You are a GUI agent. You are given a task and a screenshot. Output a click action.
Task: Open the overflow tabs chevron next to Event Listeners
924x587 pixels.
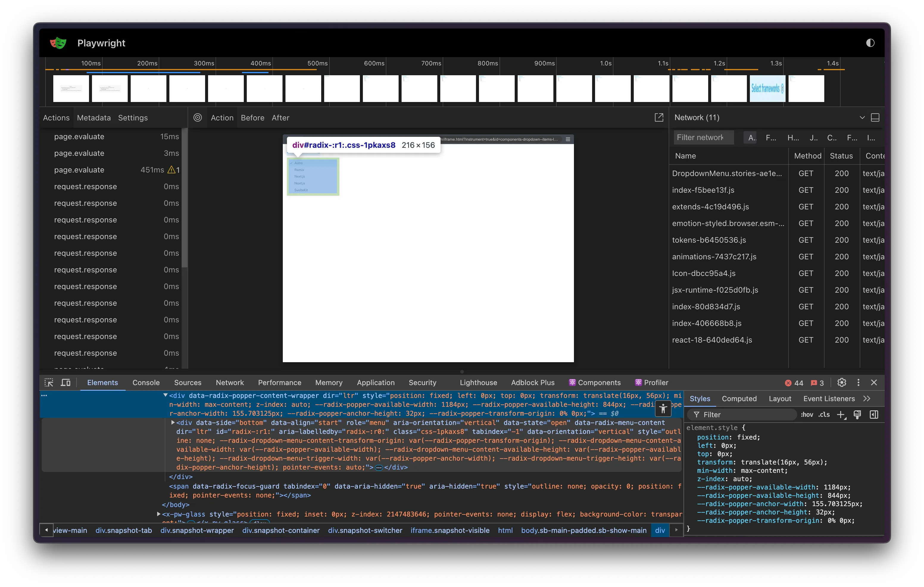[x=867, y=398]
